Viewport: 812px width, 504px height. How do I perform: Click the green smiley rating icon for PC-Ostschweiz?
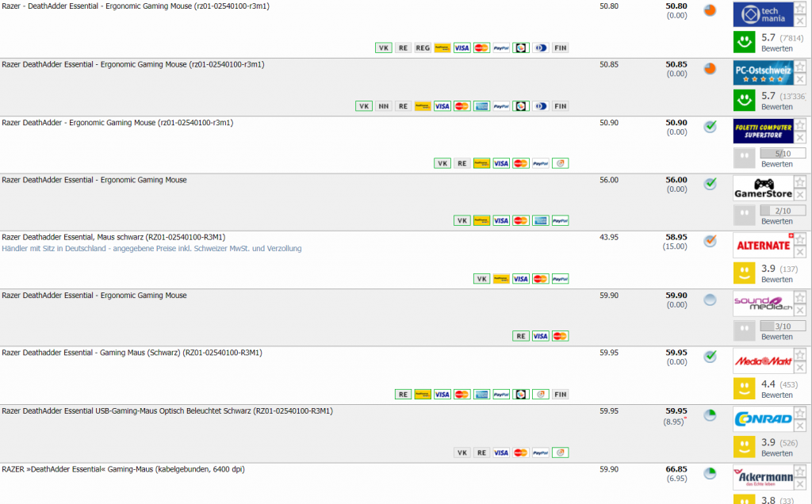[744, 101]
